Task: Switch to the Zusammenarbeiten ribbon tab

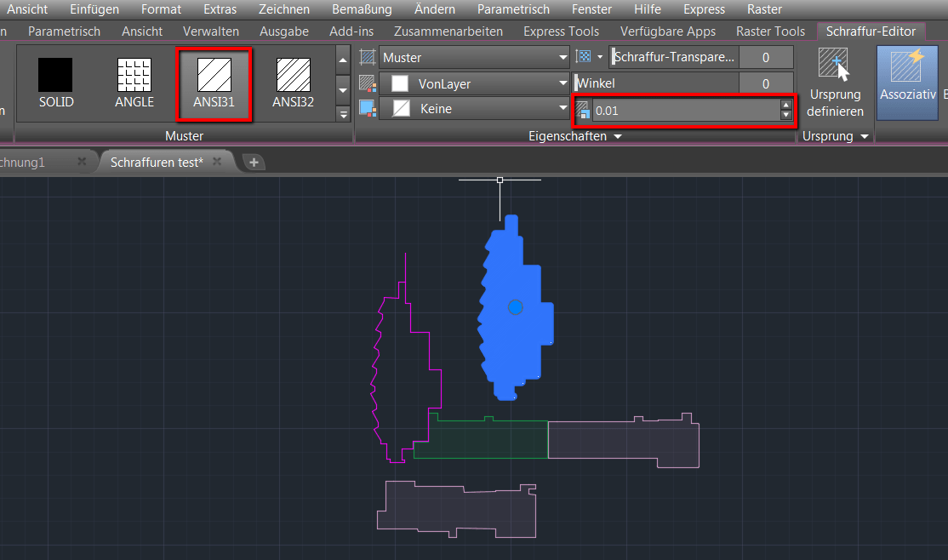Action: click(448, 31)
